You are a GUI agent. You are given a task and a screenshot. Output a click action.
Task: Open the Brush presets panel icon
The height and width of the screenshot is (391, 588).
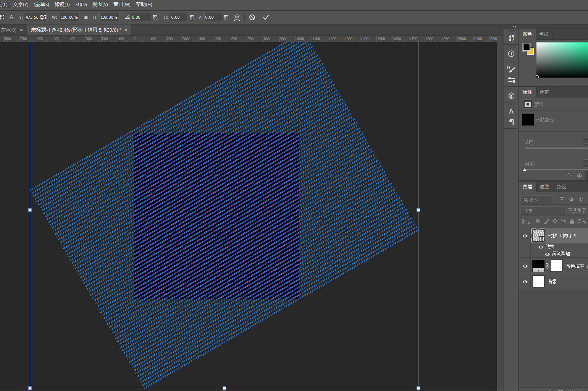click(511, 69)
